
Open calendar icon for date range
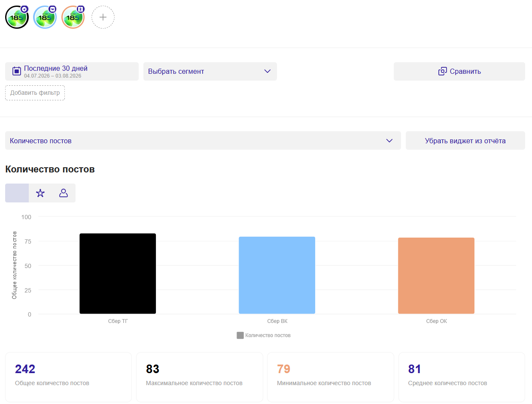click(17, 71)
